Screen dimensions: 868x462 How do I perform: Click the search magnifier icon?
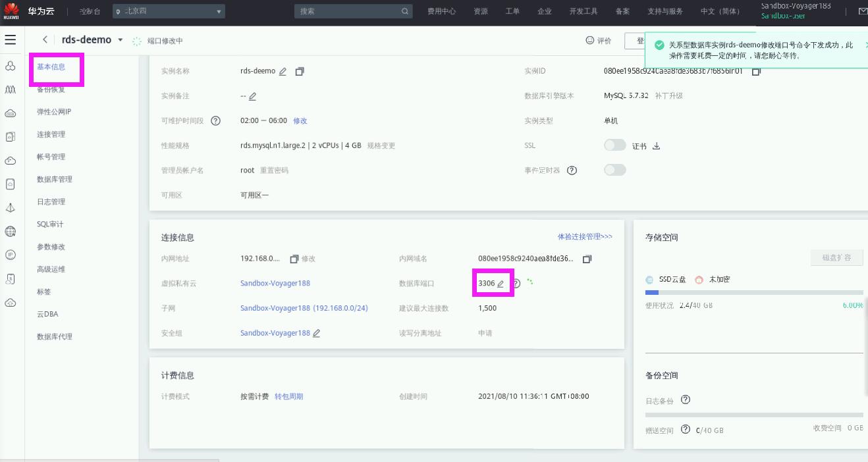(405, 11)
